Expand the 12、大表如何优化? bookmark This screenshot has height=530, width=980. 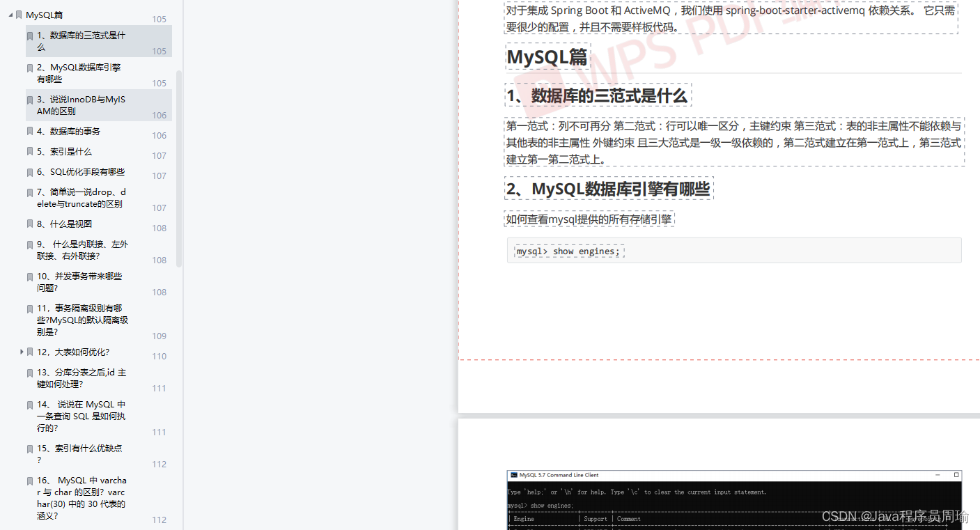click(x=22, y=352)
